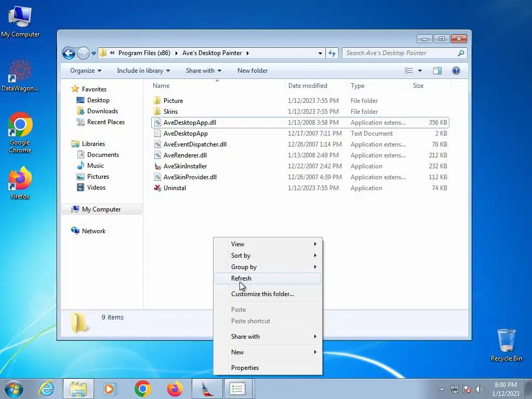This screenshot has height=399, width=532.
Task: Open Sort by submenu in context menu
Action: click(268, 256)
